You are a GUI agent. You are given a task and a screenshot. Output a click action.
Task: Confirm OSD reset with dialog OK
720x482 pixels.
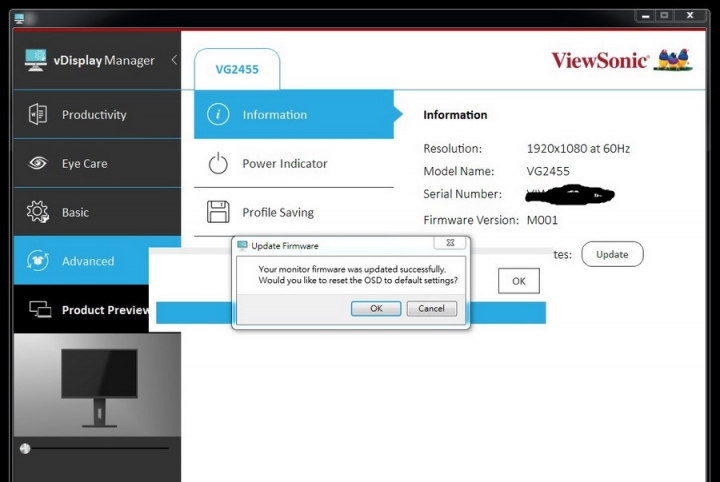[376, 308]
